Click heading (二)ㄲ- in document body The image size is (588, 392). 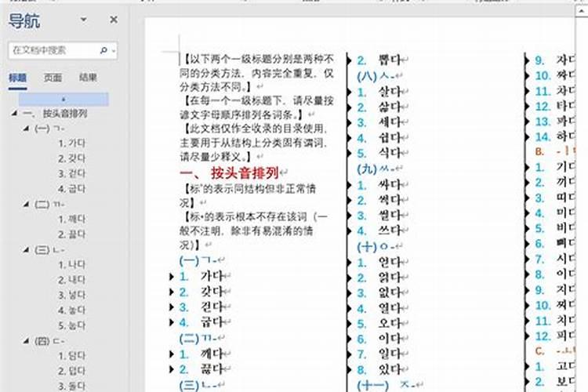tap(198, 339)
